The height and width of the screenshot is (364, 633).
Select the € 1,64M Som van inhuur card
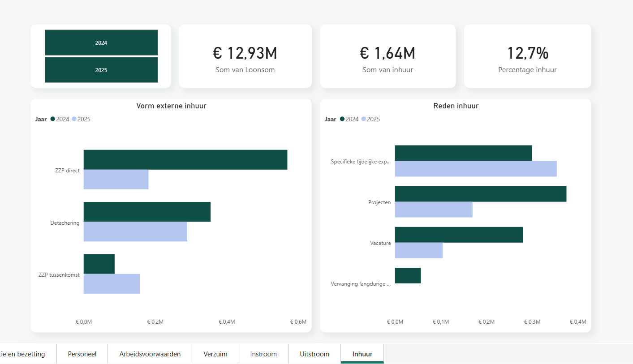pyautogui.click(x=388, y=56)
